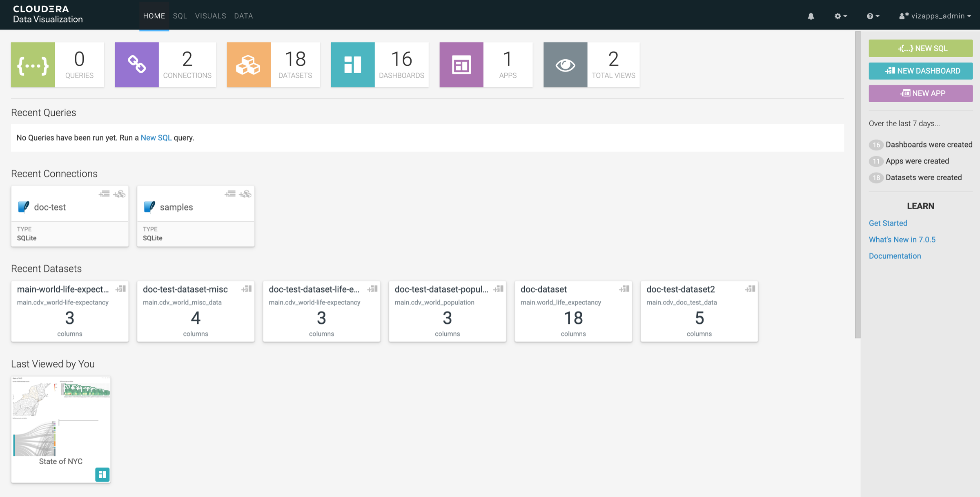Click 'Datasets were created' stat line
The height and width of the screenshot is (497, 980).
(x=915, y=177)
